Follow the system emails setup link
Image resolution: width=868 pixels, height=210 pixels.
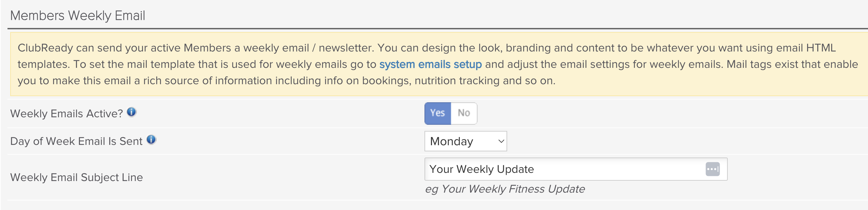[430, 64]
